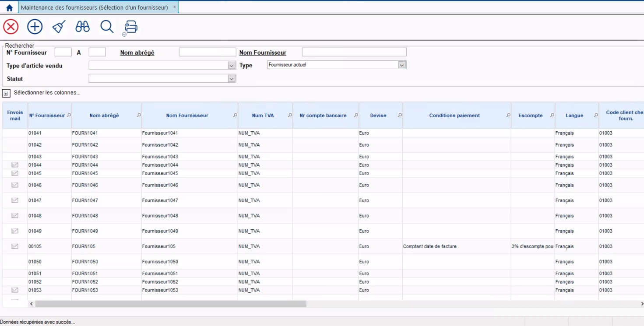The width and height of the screenshot is (644, 326).
Task: Click the binoculars search icon
Action: (82, 27)
